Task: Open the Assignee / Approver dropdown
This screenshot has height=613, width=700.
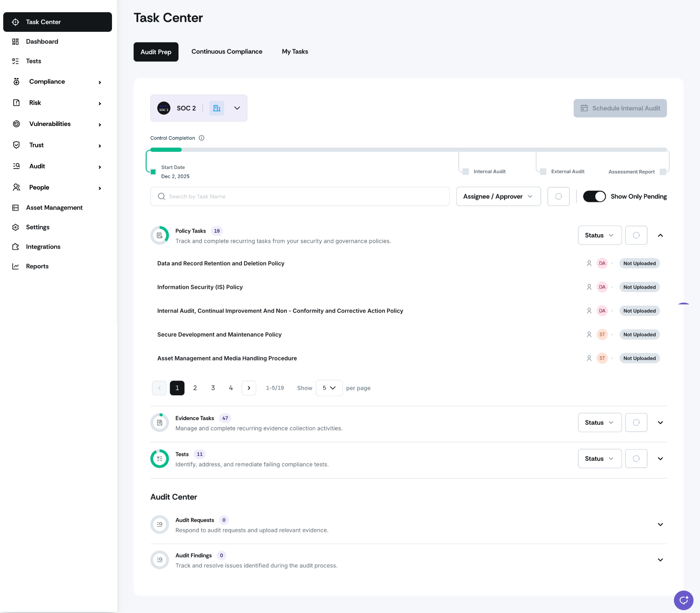Action: pos(498,196)
